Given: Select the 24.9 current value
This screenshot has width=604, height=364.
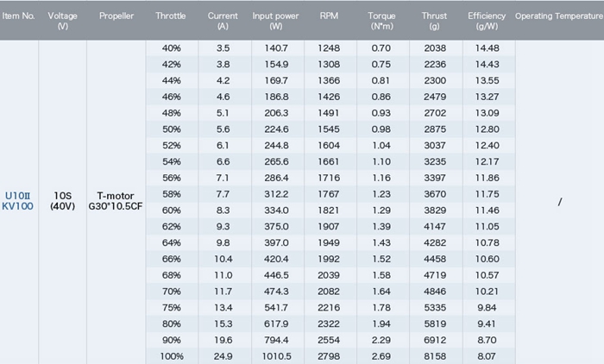Looking at the screenshot, I should pyautogui.click(x=223, y=356).
